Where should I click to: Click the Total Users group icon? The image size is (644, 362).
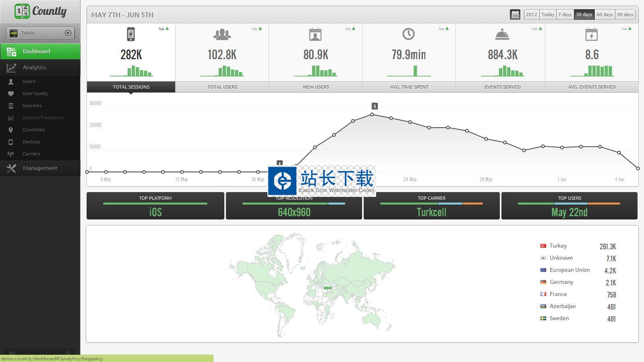coord(222,35)
